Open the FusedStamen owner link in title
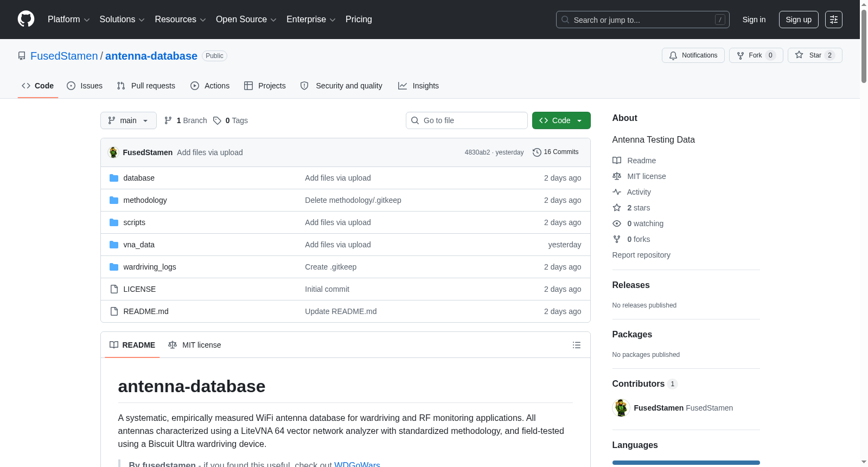The image size is (868, 467). [64, 56]
